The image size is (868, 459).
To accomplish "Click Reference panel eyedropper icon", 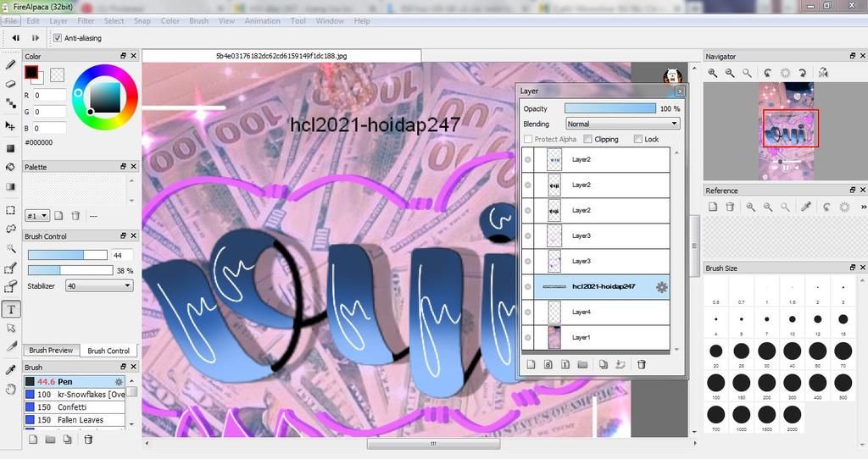I will point(806,207).
